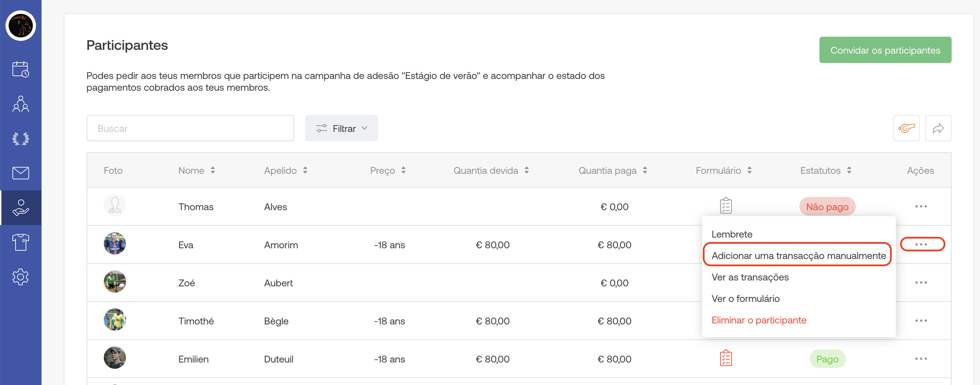This screenshot has width=980, height=385.
Task: Sort by the Estatutos column
Action: click(x=825, y=171)
